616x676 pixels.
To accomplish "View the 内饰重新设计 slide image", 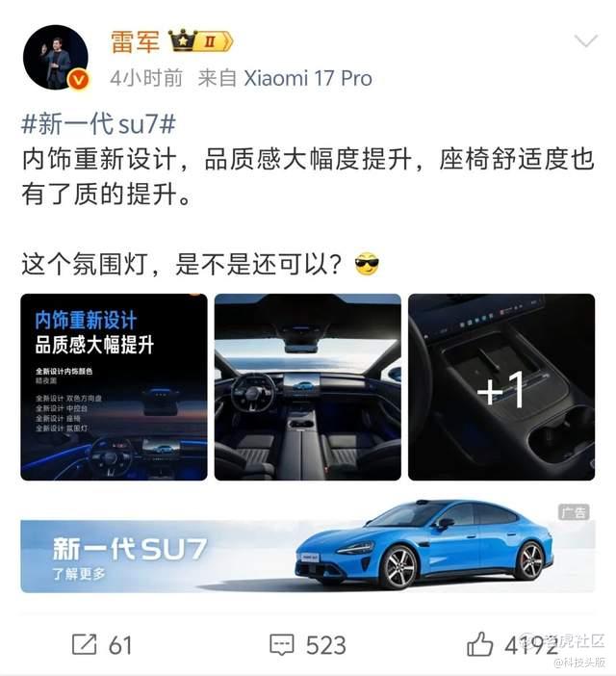I will (114, 387).
